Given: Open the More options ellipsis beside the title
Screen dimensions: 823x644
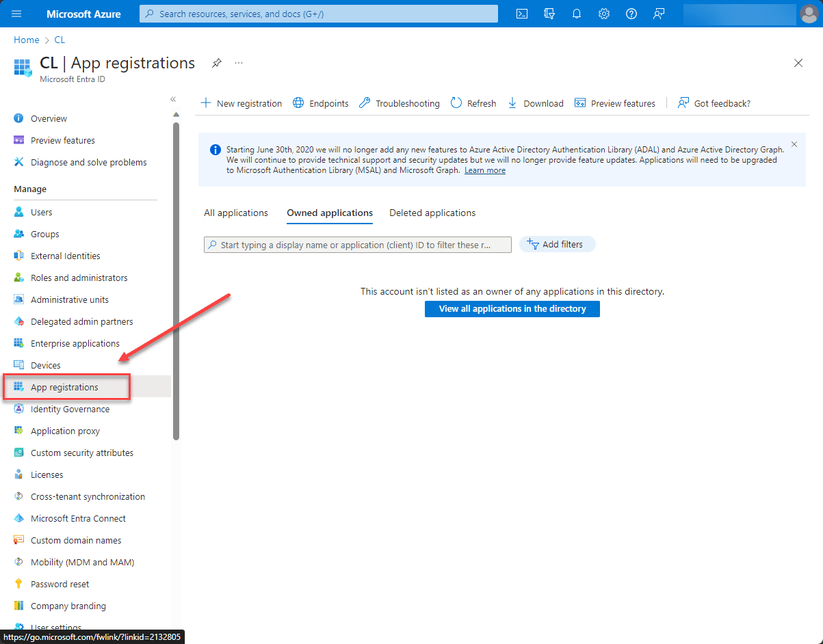Looking at the screenshot, I should pos(239,63).
